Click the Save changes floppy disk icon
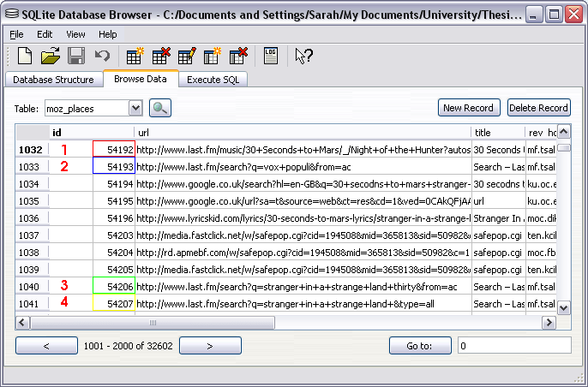Image resolution: width=588 pixels, height=387 pixels. coord(75,57)
